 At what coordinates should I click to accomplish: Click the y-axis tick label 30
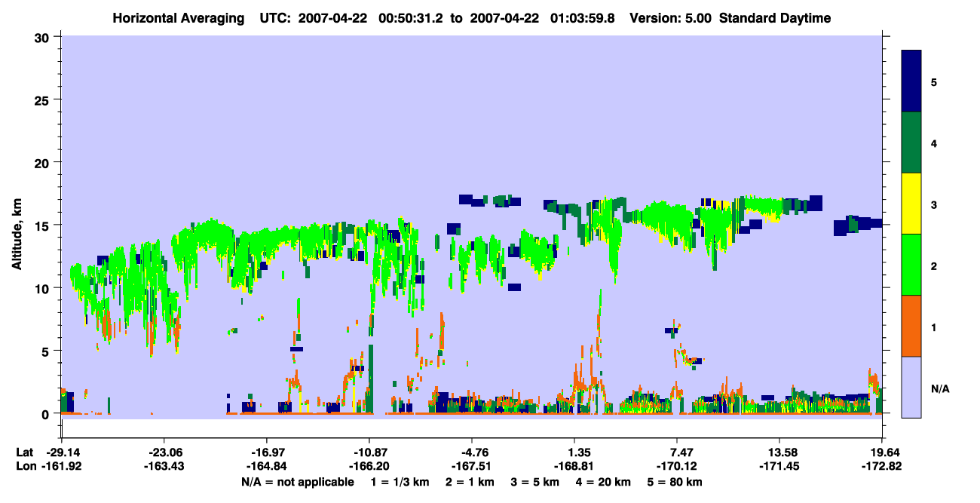(44, 37)
